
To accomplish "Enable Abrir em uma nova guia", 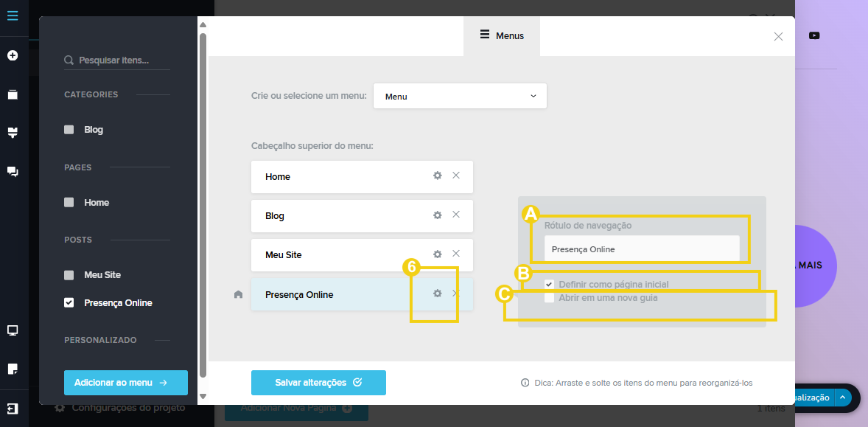I will click(550, 298).
